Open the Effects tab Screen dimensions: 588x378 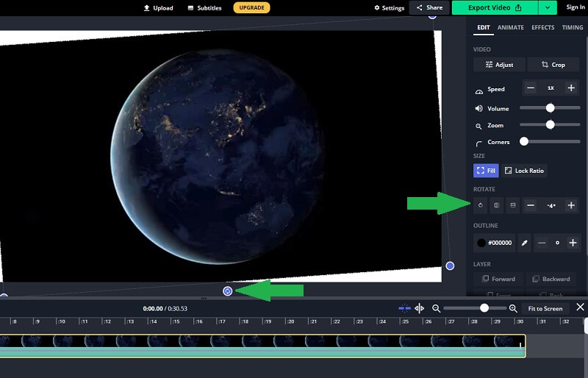[x=542, y=27]
